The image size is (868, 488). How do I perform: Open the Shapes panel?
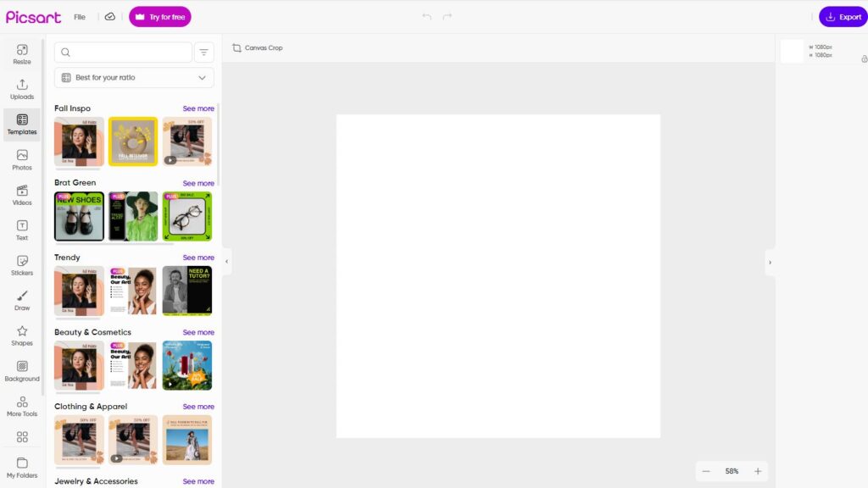point(22,335)
